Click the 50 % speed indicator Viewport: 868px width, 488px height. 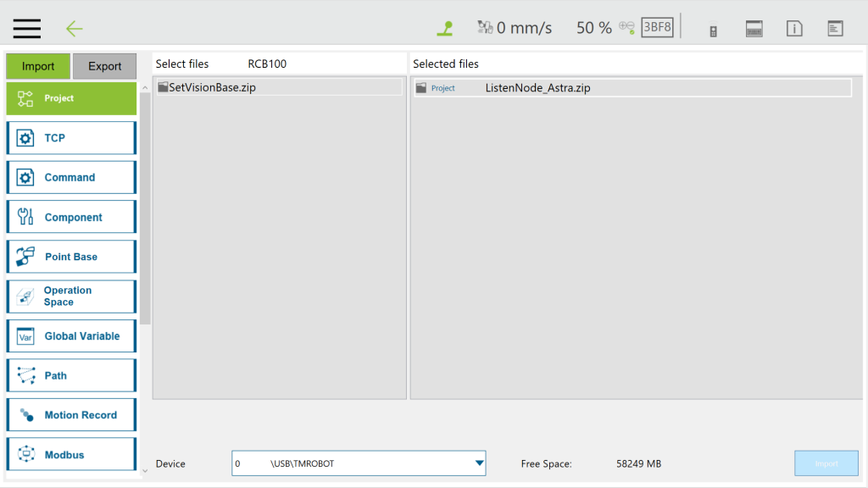(593, 28)
